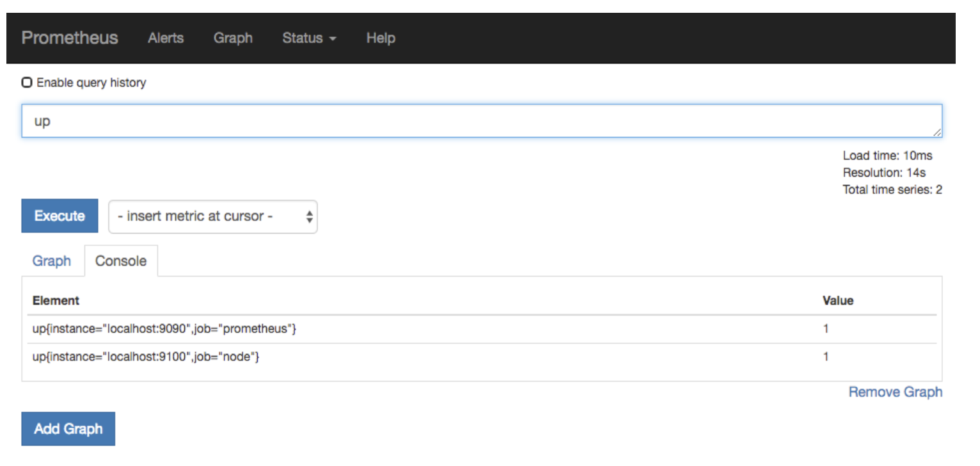Open the Graph navbar item
Viewport: 980px width, 466px height.
[x=233, y=38]
